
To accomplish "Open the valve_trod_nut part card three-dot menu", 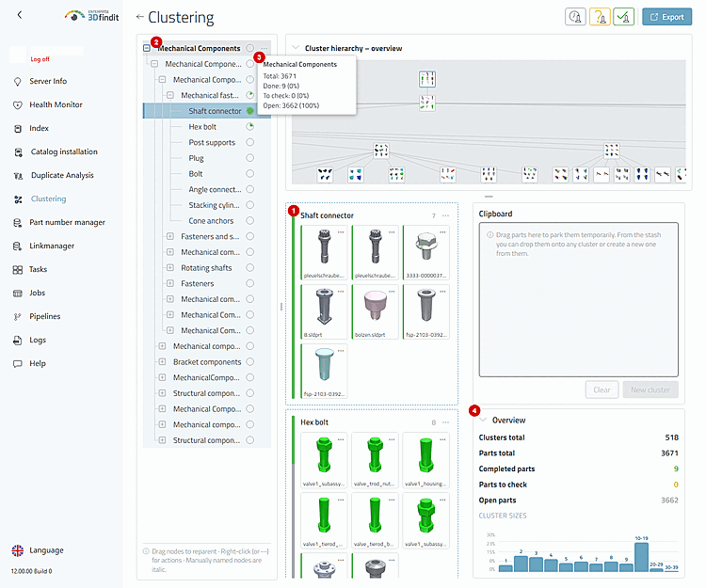I will [392, 439].
